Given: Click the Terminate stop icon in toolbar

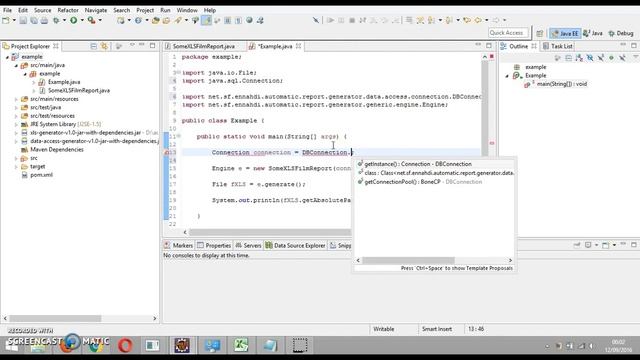Looking at the screenshot, I should [352, 20].
